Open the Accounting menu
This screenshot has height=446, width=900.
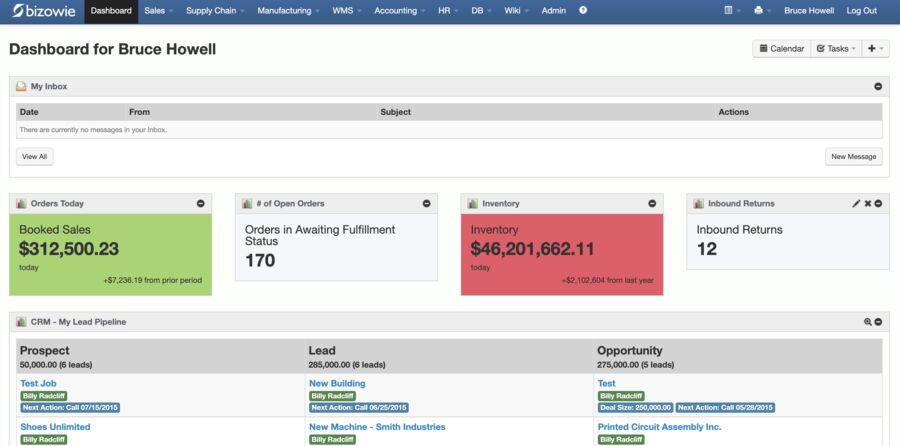(x=400, y=10)
